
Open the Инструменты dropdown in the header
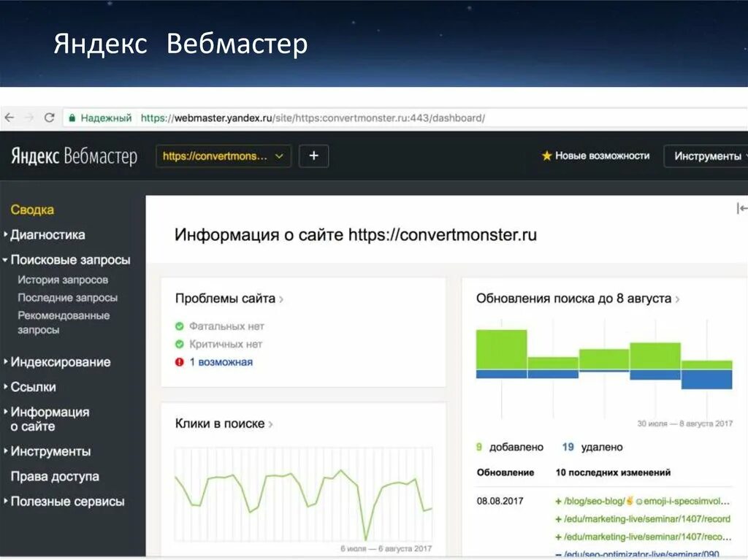pos(707,156)
